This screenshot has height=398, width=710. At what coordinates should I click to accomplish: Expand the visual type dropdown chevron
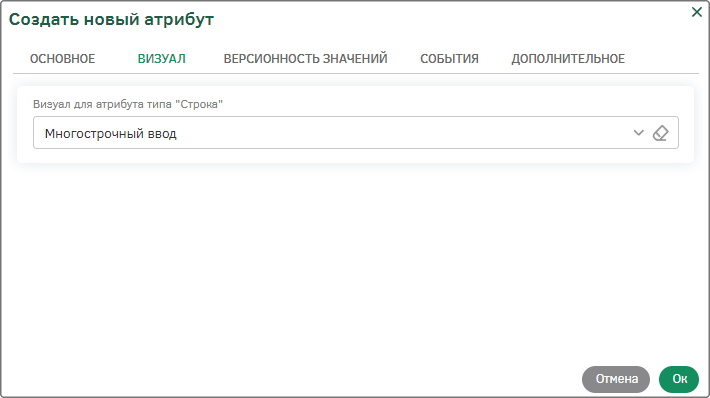point(638,133)
